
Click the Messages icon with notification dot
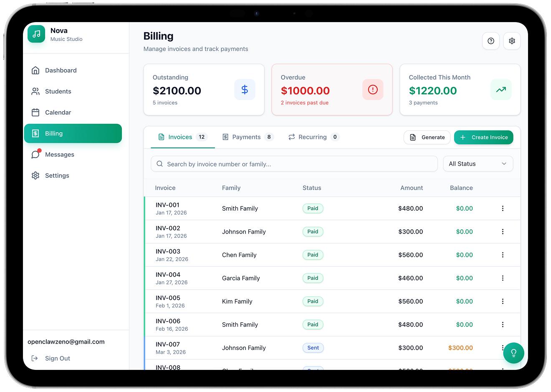click(36, 154)
